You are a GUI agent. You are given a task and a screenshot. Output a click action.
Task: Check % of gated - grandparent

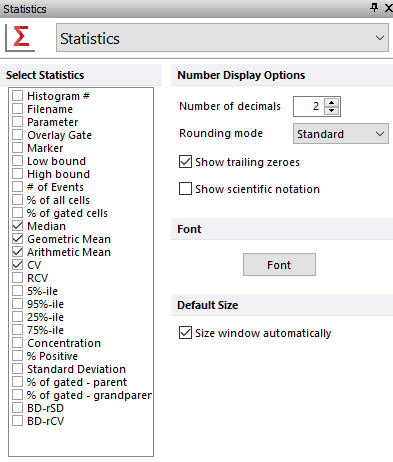(x=17, y=395)
